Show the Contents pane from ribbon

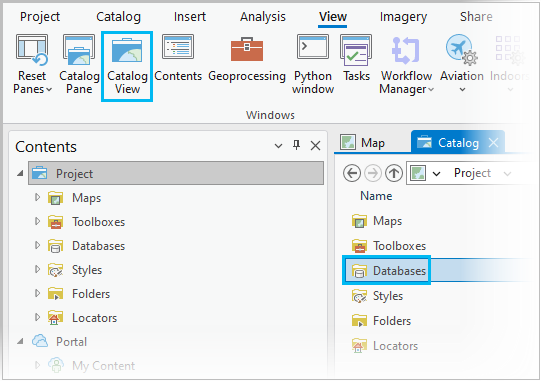pyautogui.click(x=178, y=58)
